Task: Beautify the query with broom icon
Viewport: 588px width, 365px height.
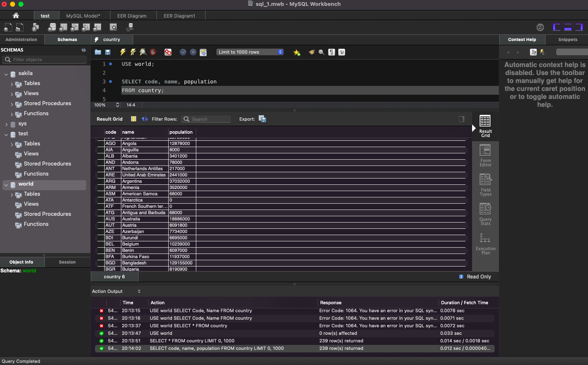Action: click(x=311, y=52)
